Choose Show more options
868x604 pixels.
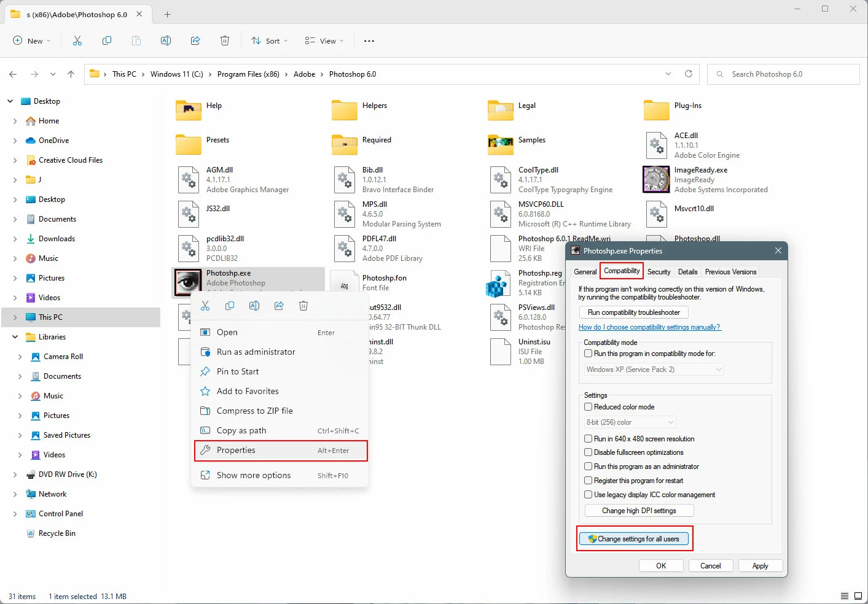281,475
